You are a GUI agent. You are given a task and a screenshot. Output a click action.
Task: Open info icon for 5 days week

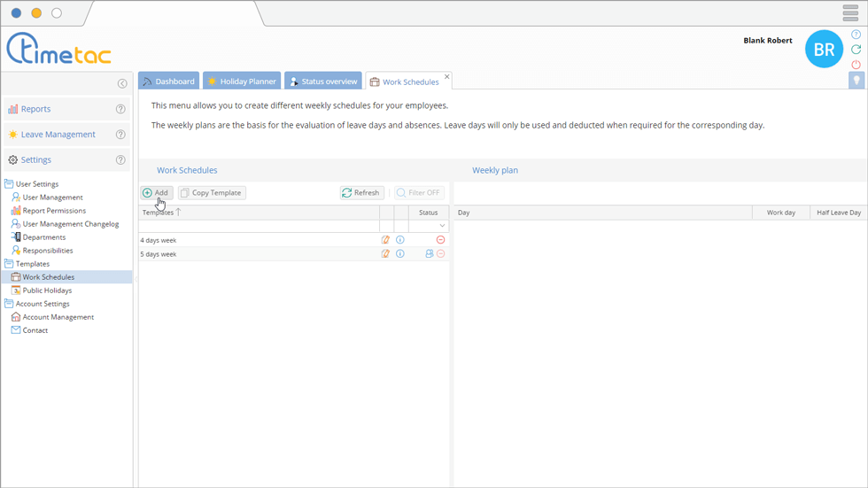pos(400,254)
